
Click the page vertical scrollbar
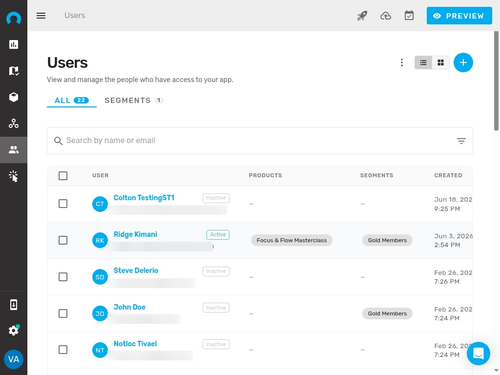pyautogui.click(x=496, y=81)
